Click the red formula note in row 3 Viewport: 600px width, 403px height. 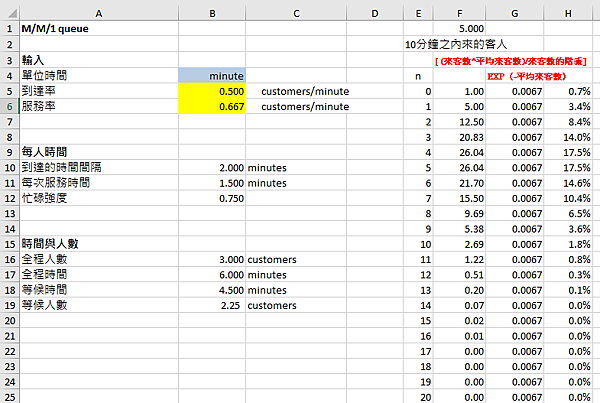pyautogui.click(x=511, y=61)
